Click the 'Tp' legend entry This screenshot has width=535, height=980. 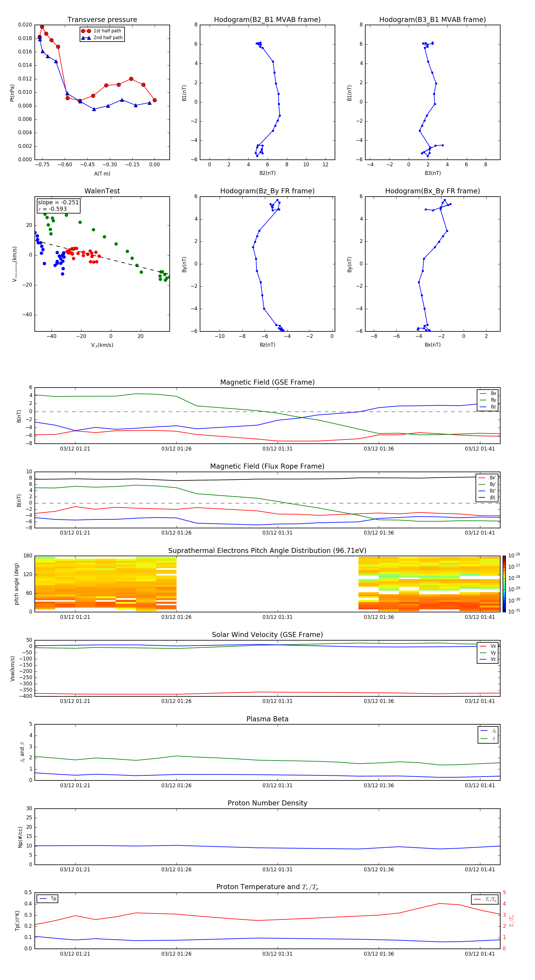point(48,899)
